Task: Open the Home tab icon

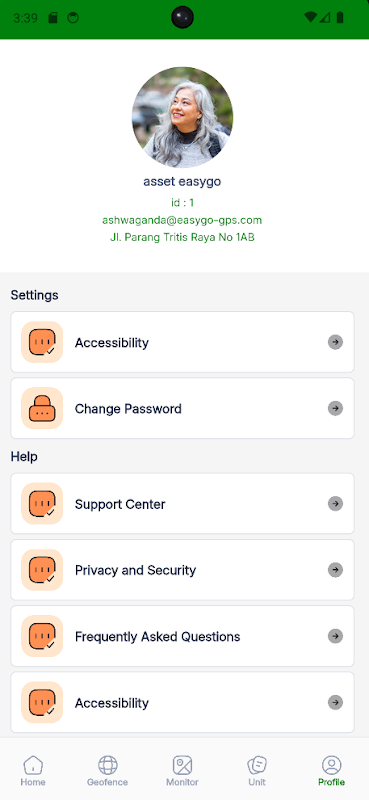Action: [x=33, y=765]
